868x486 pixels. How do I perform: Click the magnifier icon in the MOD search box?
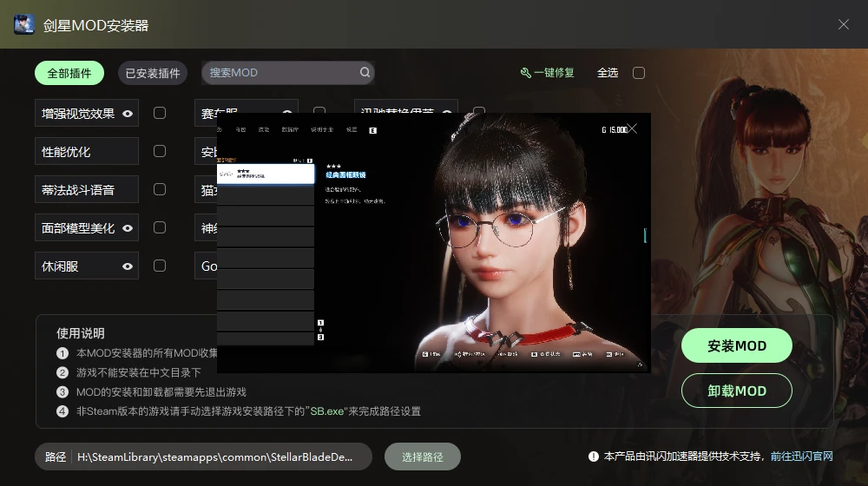pyautogui.click(x=365, y=73)
